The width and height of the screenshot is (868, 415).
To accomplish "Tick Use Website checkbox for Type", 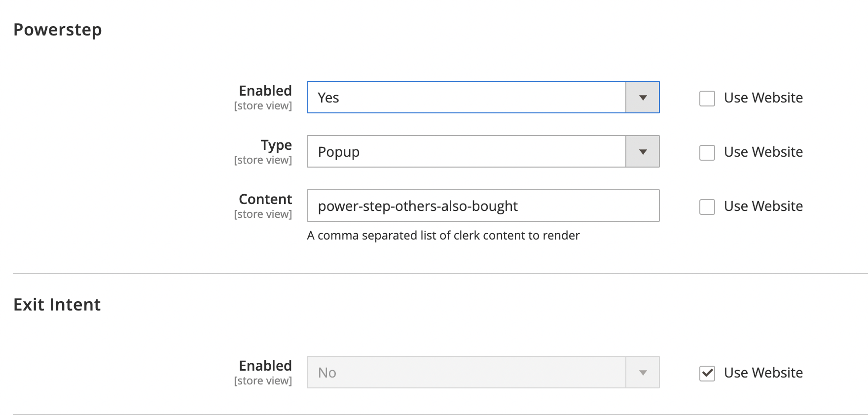I will click(707, 152).
